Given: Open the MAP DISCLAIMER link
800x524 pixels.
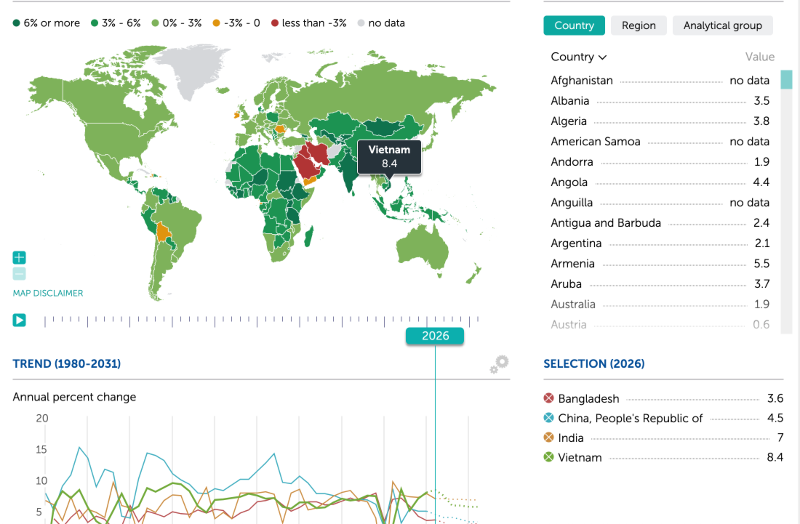Looking at the screenshot, I should pyautogui.click(x=48, y=293).
